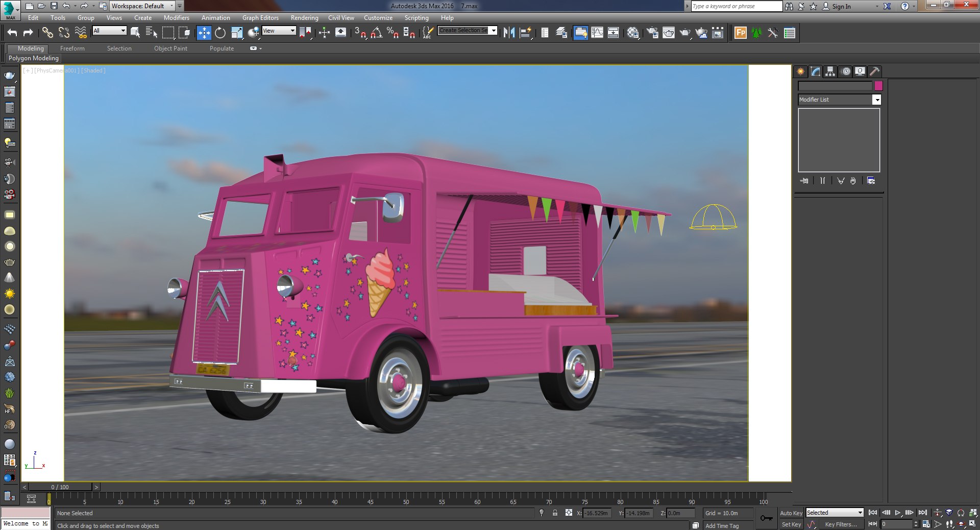980x530 pixels.
Task: Click the time slider showing 0 / 100
Action: [60, 487]
